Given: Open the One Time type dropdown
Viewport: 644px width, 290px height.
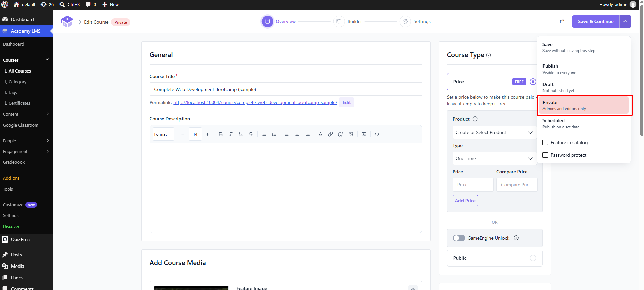Looking at the screenshot, I should tap(494, 158).
